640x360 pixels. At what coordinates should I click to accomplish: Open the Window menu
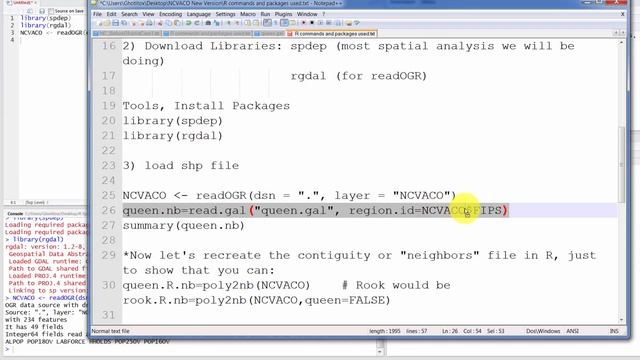(307, 14)
